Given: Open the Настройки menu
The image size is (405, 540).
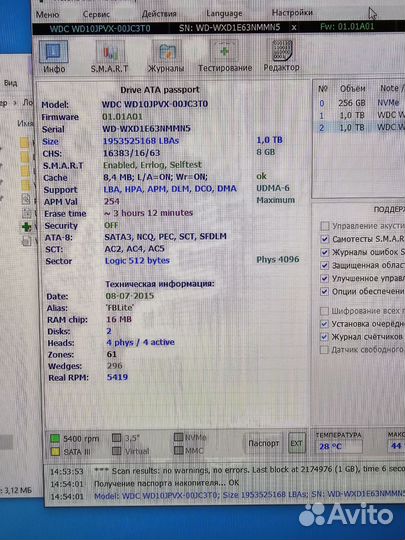Looking at the screenshot, I should coord(292,13).
